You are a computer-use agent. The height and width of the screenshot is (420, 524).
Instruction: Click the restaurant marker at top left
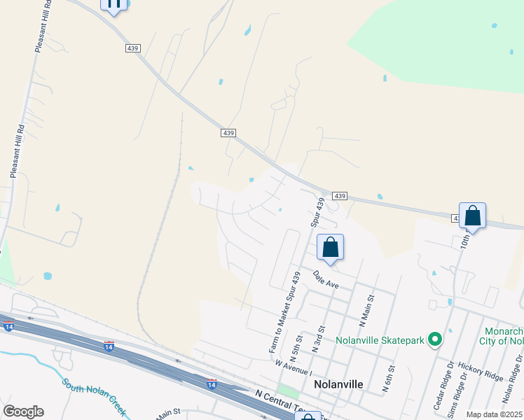(x=114, y=6)
